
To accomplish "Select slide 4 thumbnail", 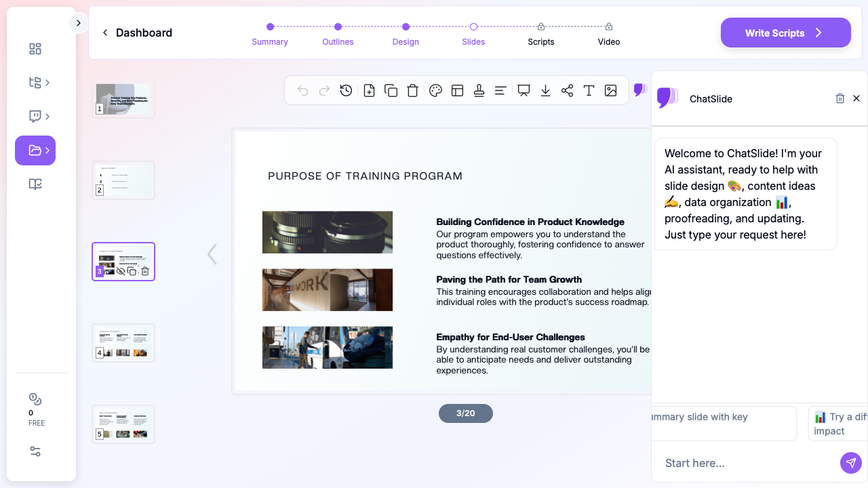I will coord(123,342).
